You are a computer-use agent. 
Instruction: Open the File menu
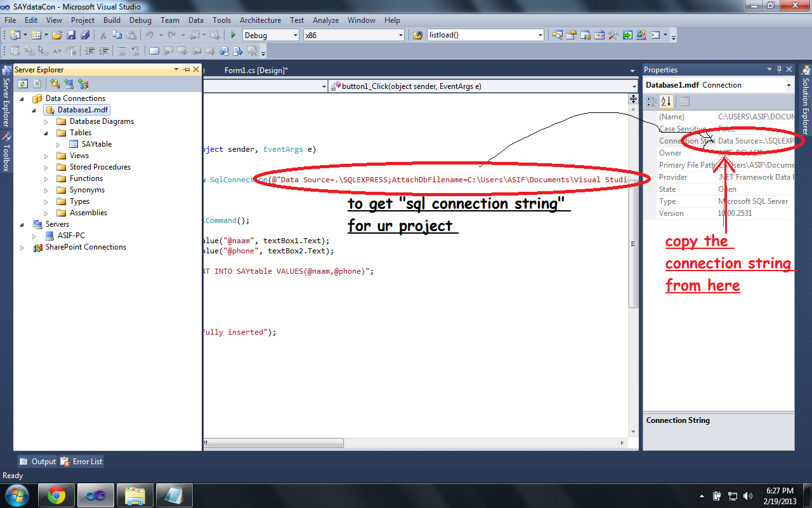(x=10, y=20)
